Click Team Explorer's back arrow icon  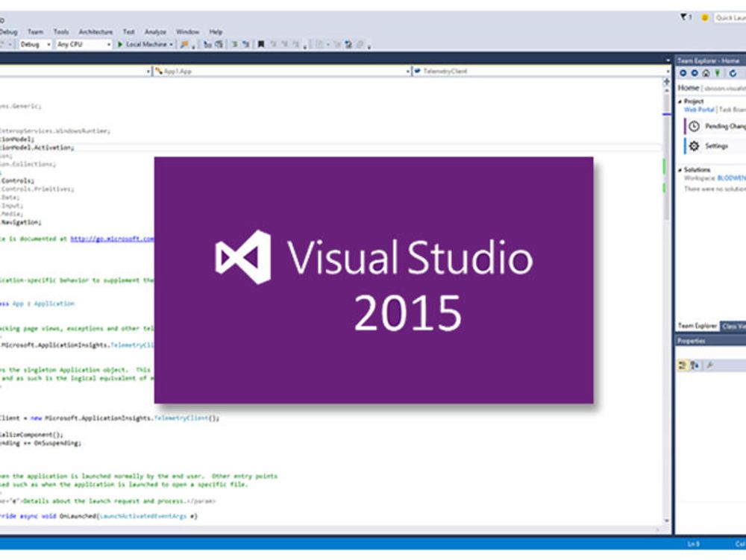[x=683, y=73]
